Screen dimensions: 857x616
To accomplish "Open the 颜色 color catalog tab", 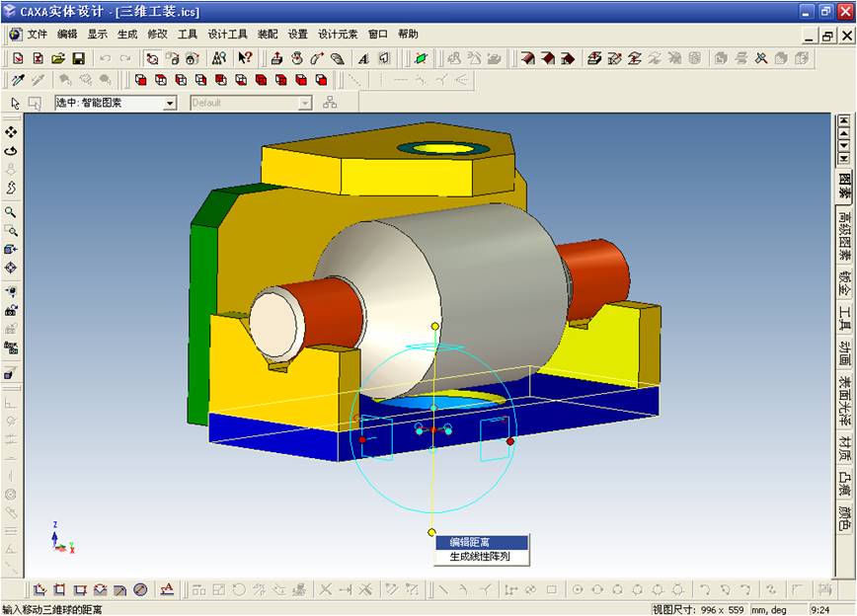I will coord(844,518).
